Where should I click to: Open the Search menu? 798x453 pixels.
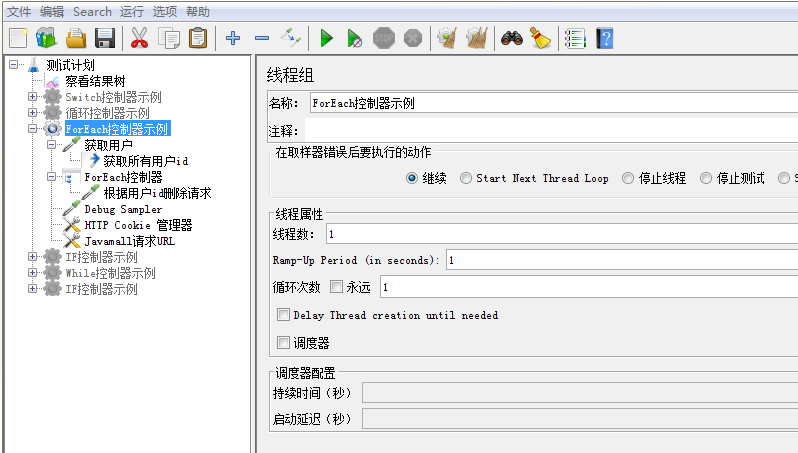pos(92,11)
